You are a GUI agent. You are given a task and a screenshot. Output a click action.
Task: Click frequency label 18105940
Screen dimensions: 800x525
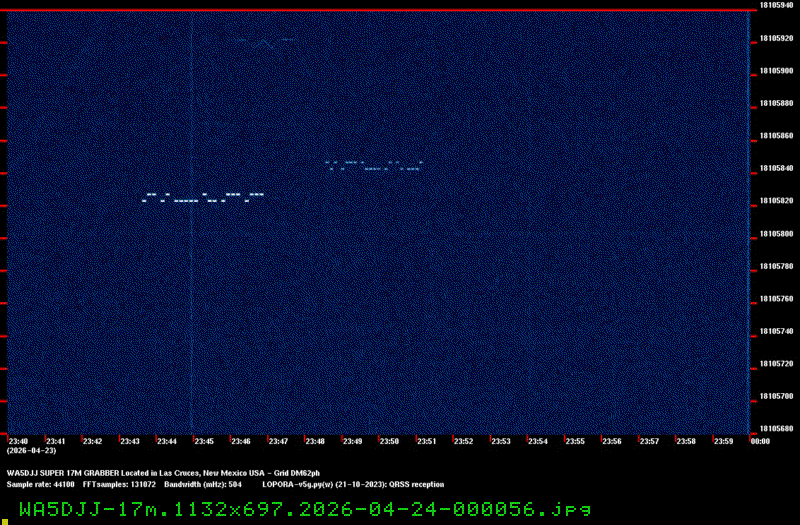pos(777,5)
